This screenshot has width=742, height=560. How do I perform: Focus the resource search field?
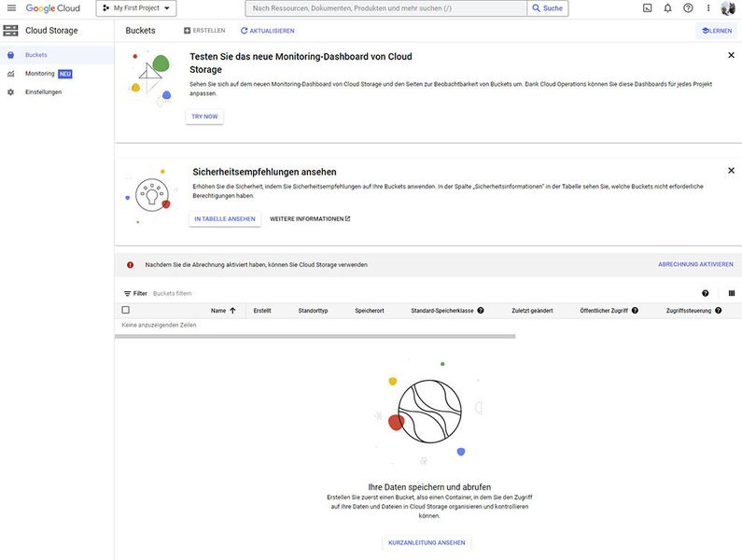tap(386, 8)
